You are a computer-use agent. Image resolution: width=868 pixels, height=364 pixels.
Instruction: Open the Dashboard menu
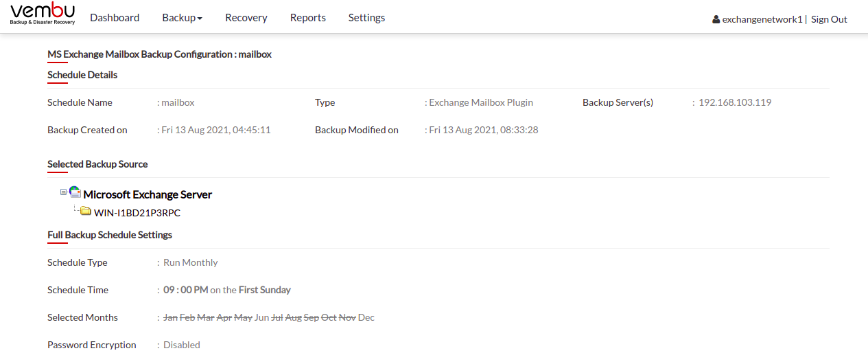[x=115, y=18]
